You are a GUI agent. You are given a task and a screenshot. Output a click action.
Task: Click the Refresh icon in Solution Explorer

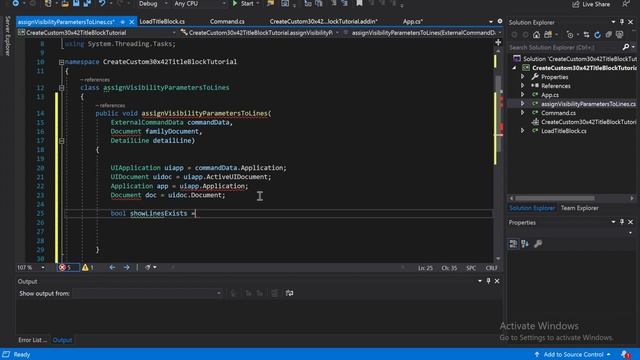(x=598, y=35)
